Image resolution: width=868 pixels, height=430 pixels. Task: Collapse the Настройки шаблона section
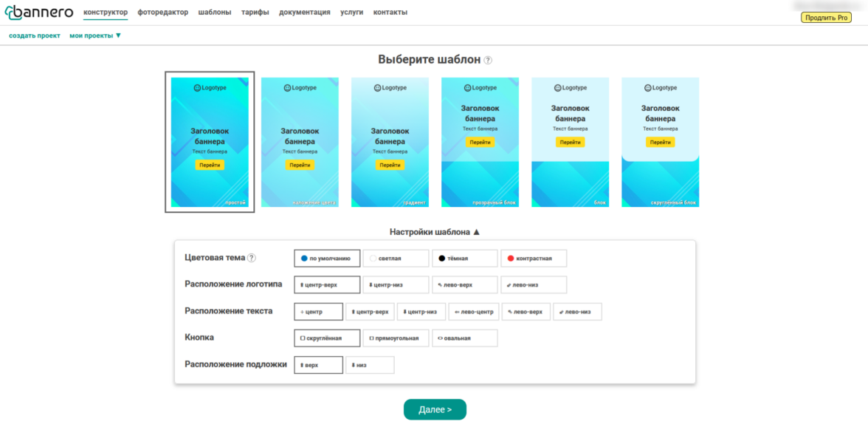435,232
